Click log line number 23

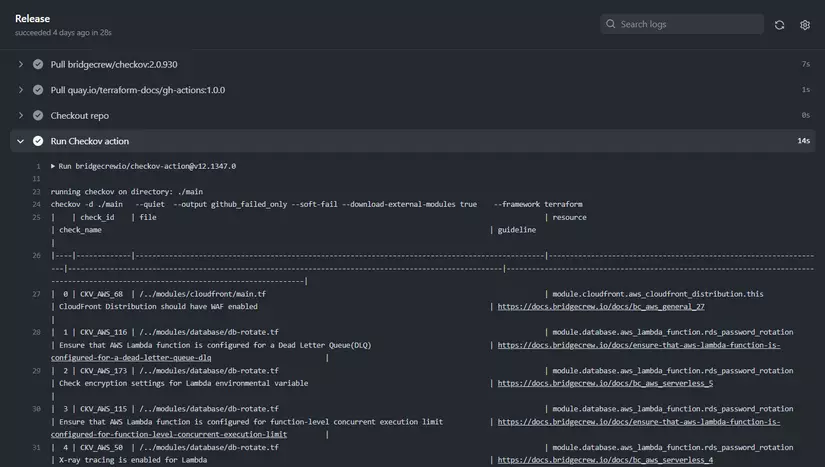pyautogui.click(x=36, y=191)
